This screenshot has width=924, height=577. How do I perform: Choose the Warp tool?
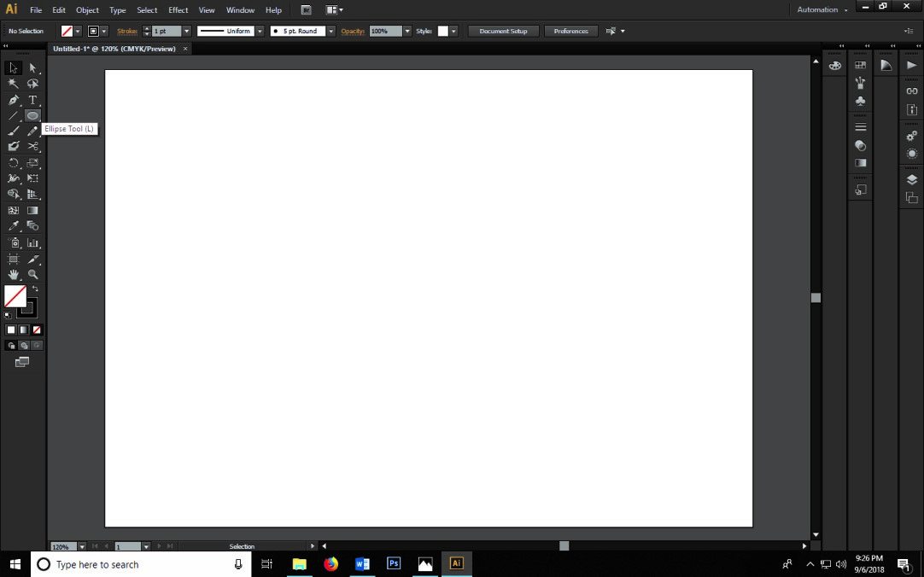(13, 178)
